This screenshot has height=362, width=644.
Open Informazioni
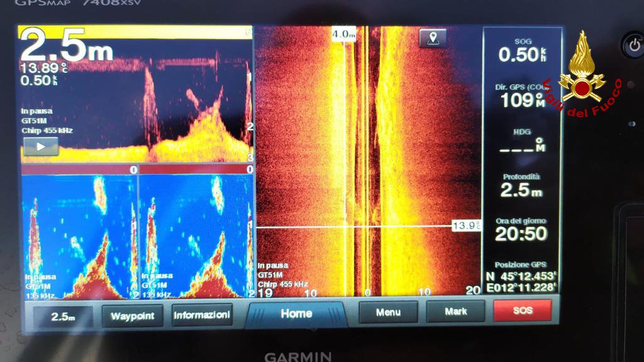(x=202, y=315)
